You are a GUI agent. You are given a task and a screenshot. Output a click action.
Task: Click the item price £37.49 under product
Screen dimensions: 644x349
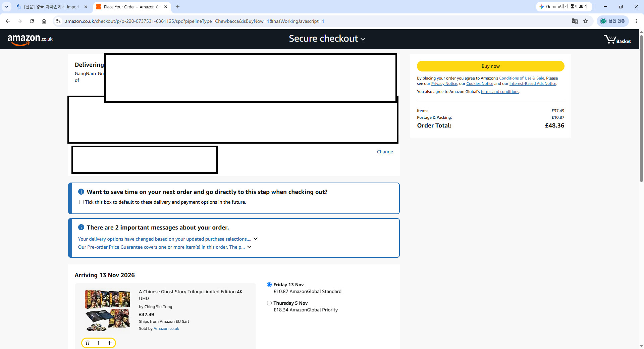tap(147, 314)
